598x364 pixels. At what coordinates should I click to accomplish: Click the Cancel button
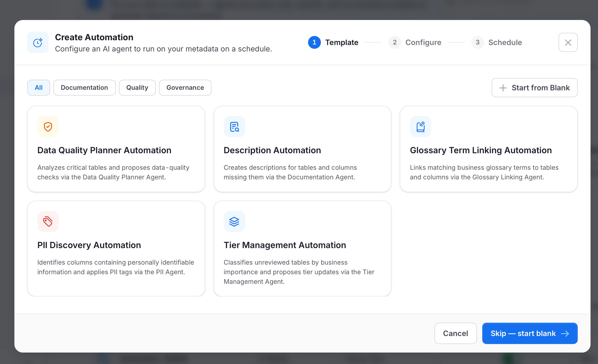456,333
